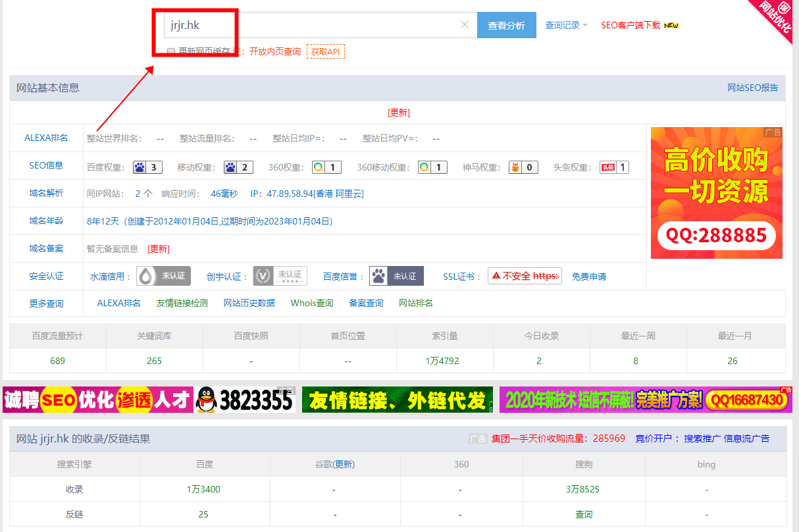
Task: Click the 友情链接、外链代发 banner
Action: (x=397, y=400)
